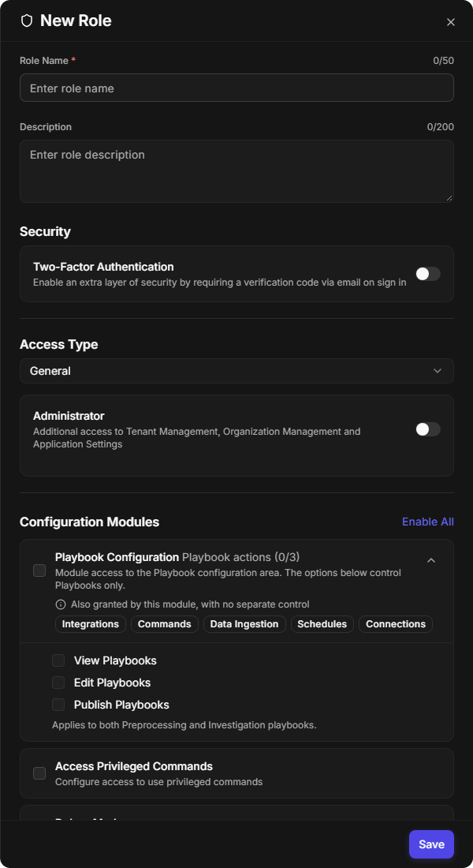Close the New Role dialog
This screenshot has width=473, height=868.
coord(451,22)
